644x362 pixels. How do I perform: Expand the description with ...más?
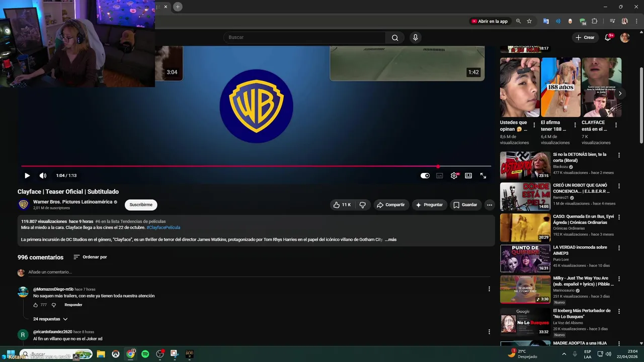391,239
